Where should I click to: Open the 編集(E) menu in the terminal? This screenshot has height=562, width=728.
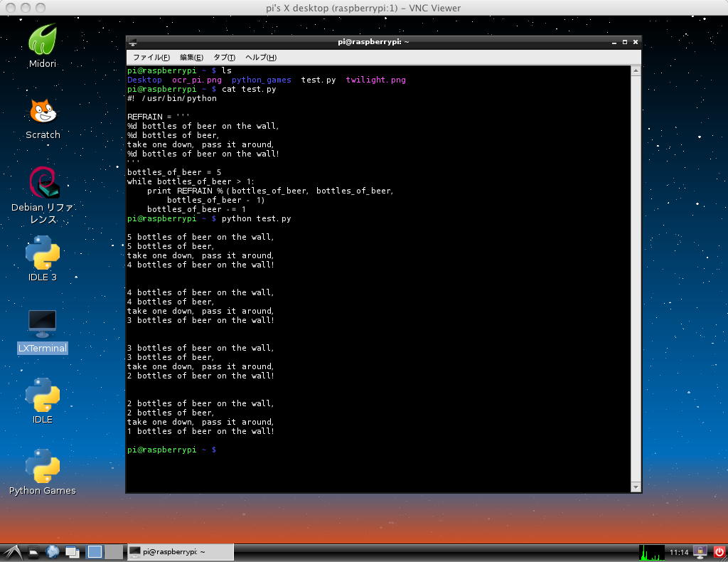pos(191,57)
